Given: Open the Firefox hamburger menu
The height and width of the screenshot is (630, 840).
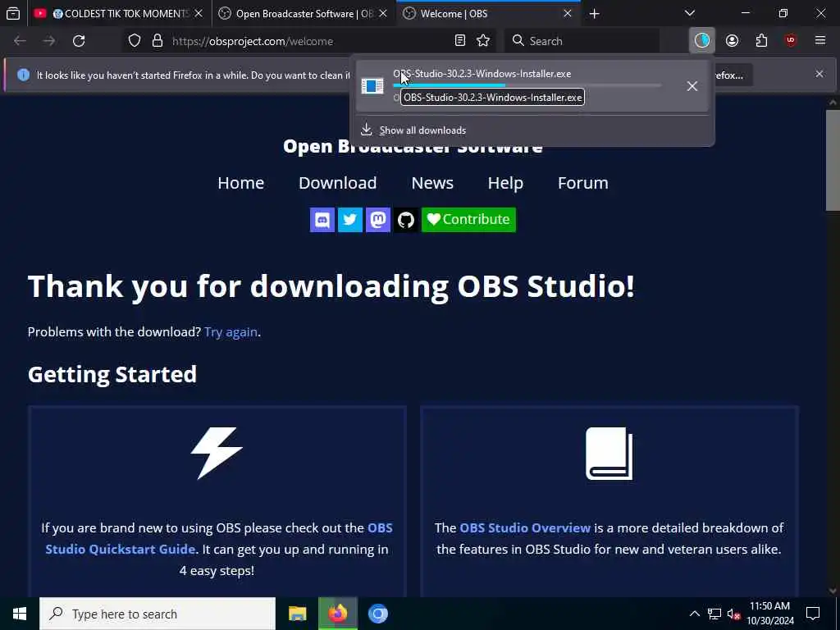Looking at the screenshot, I should pyautogui.click(x=820, y=41).
